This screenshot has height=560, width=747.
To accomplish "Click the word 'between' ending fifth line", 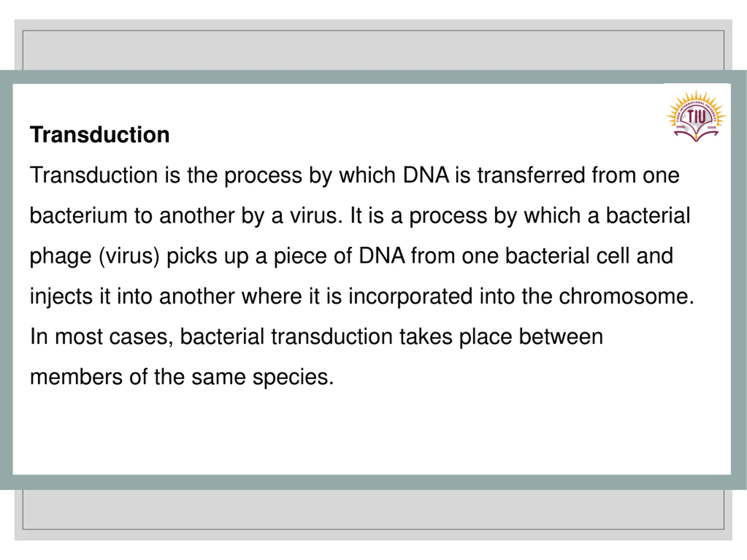I will pyautogui.click(x=561, y=337).
